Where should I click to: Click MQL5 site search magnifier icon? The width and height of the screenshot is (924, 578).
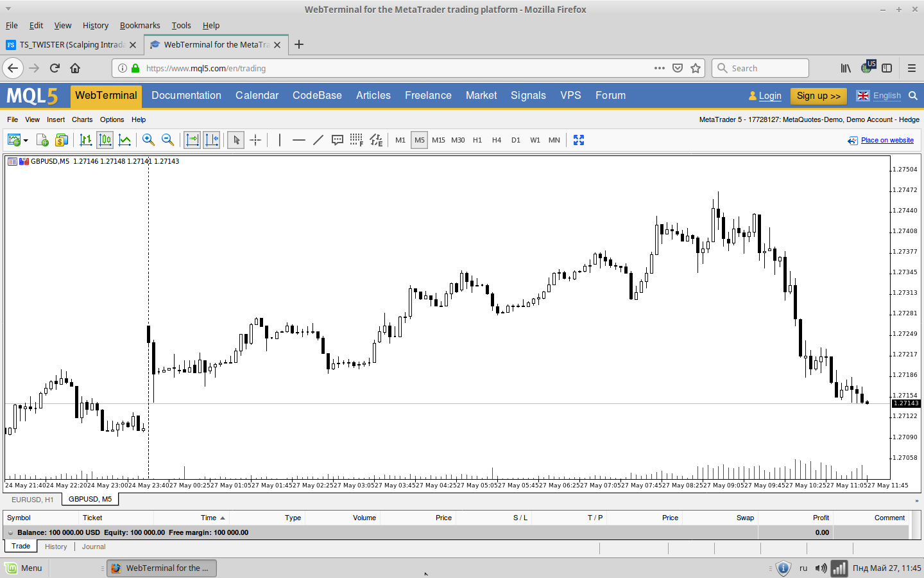click(913, 96)
